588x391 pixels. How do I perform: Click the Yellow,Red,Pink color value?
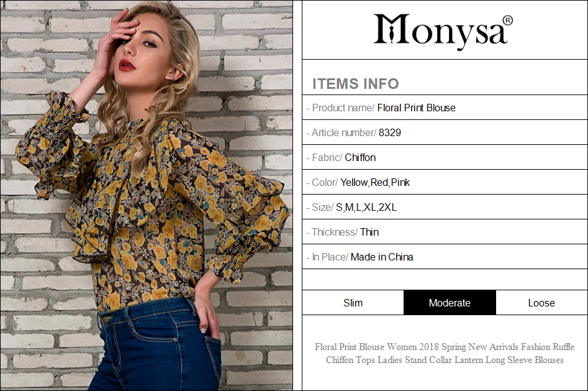[x=375, y=183]
